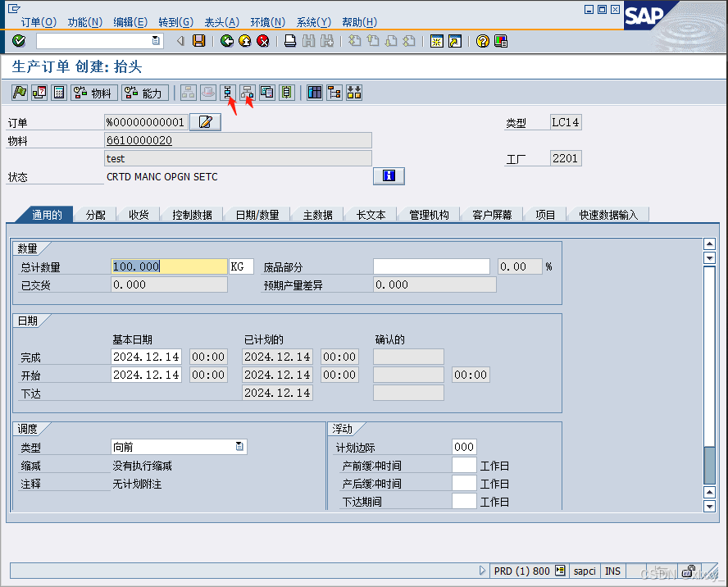Screen dimensions: 728x587
Task: Click the KG unit field
Action: click(241, 266)
